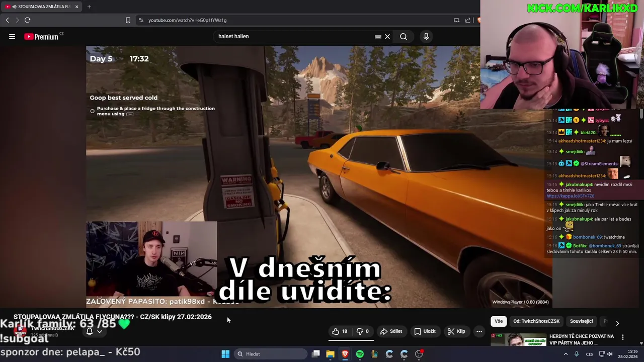Click the taskbar Hledat search box
Screen dimensions: 644x362
(x=271, y=354)
